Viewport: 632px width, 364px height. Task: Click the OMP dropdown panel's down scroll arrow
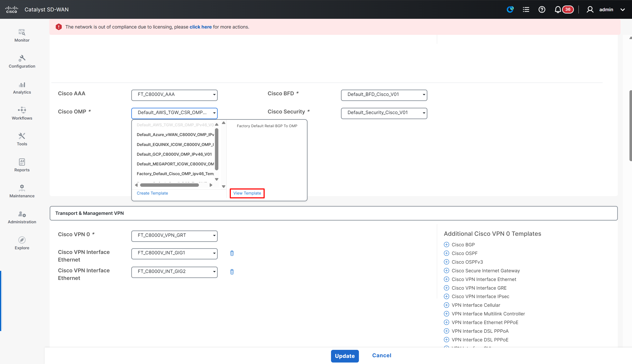pos(224,187)
